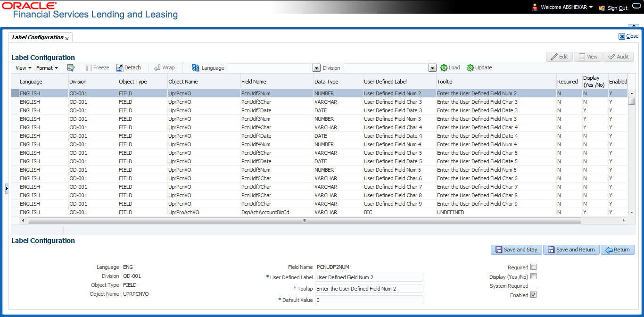644x317 pixels.
Task: Open the View menu
Action: click(x=24, y=68)
